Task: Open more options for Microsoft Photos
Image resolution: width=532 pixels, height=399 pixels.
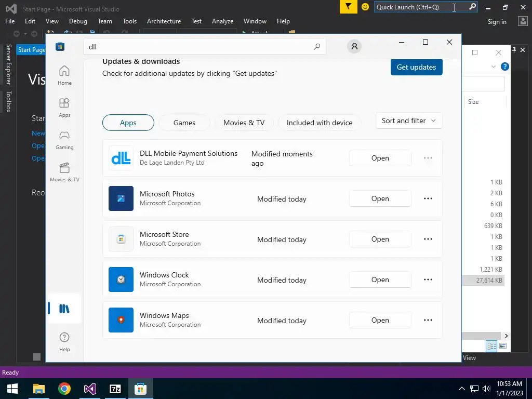Action: point(428,198)
